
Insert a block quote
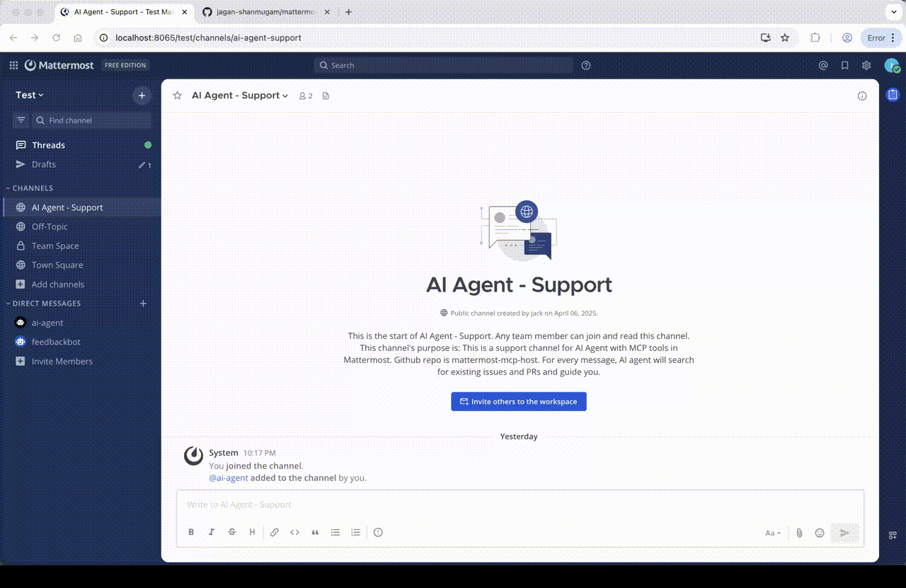(x=316, y=532)
